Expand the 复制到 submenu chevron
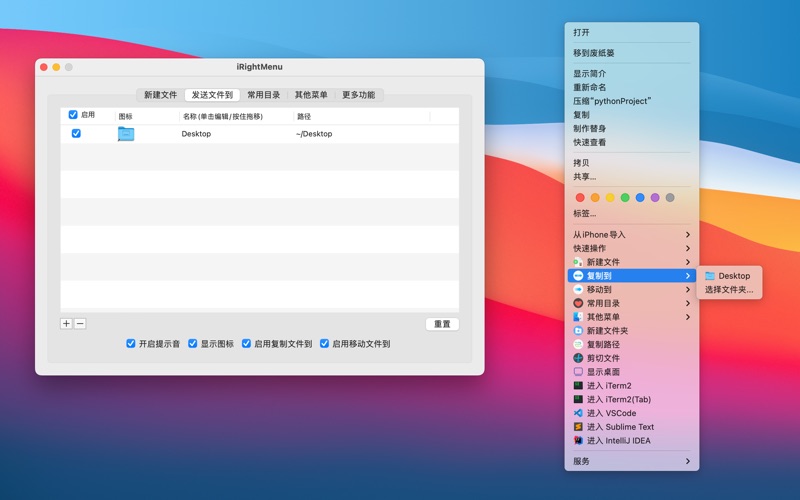The height and width of the screenshot is (500, 800). coord(688,276)
